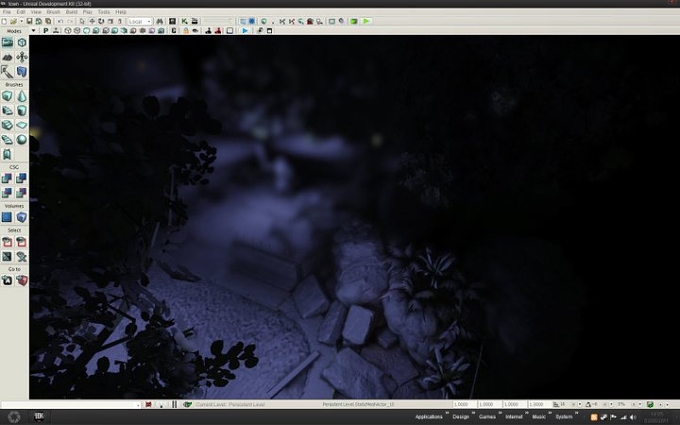The height and width of the screenshot is (425, 680).
Task: Save the current level with floppy icon
Action: click(x=29, y=21)
